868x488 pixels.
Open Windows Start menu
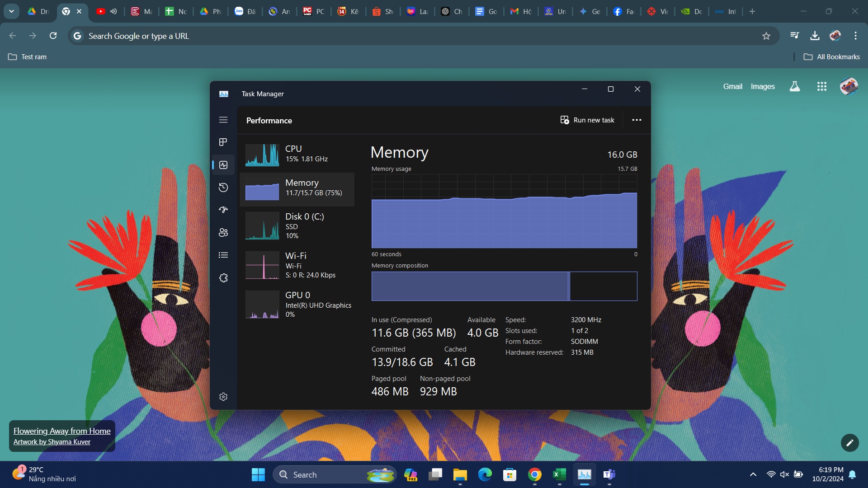(x=258, y=474)
